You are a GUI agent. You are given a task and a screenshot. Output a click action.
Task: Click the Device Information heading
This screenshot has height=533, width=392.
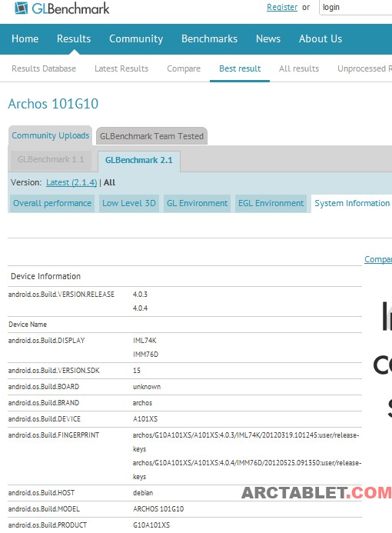click(x=45, y=276)
